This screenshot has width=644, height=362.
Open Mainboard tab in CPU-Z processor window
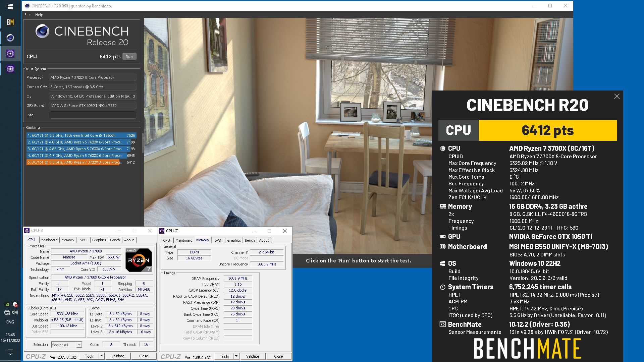pos(49,240)
